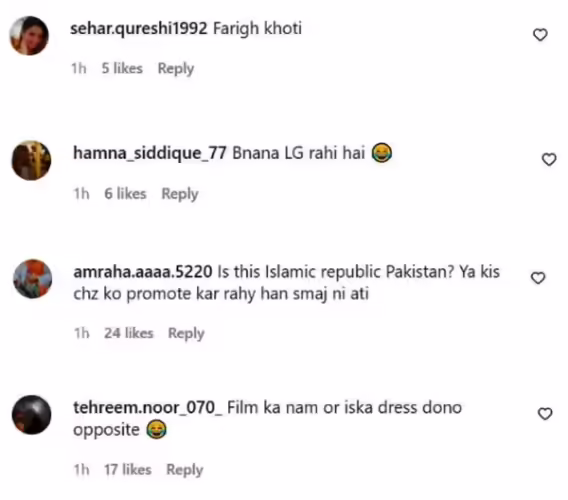View the 24 likes on amraha's comment

129,333
